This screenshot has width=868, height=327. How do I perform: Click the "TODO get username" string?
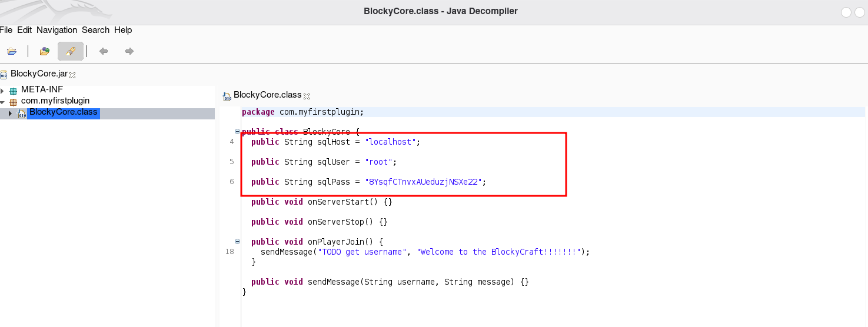tap(362, 252)
